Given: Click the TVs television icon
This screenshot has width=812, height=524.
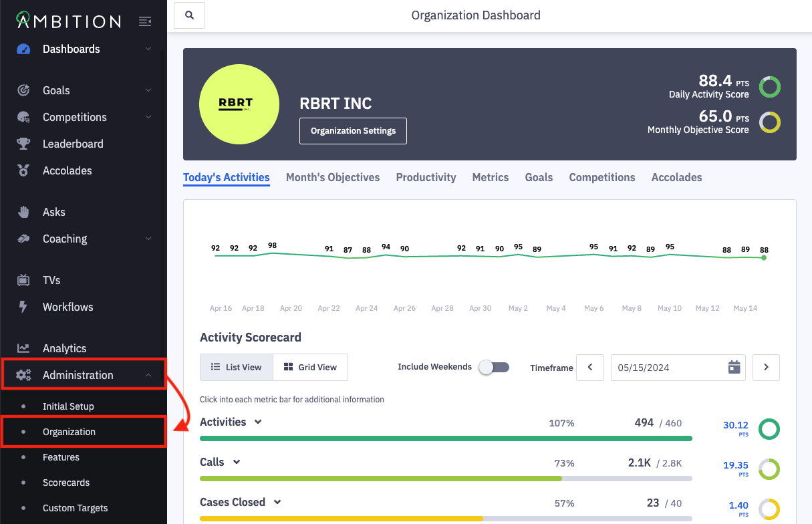Looking at the screenshot, I should (23, 280).
